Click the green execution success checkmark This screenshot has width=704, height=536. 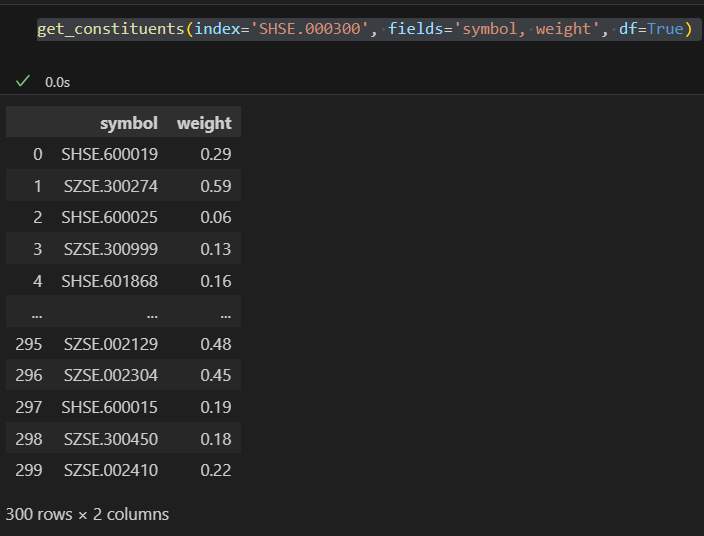[x=23, y=81]
